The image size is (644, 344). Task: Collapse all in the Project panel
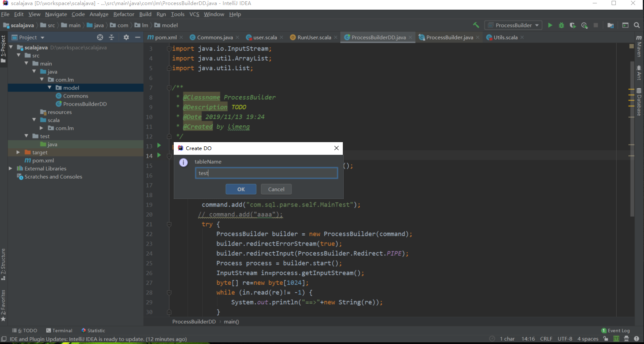tap(111, 37)
